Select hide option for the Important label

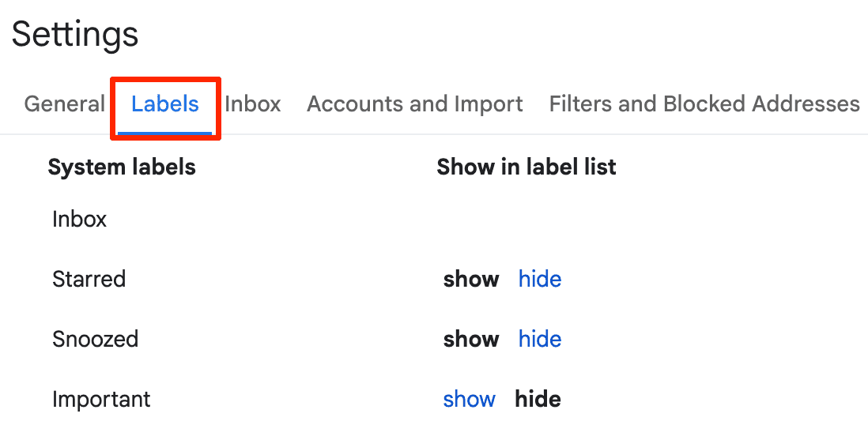click(538, 400)
